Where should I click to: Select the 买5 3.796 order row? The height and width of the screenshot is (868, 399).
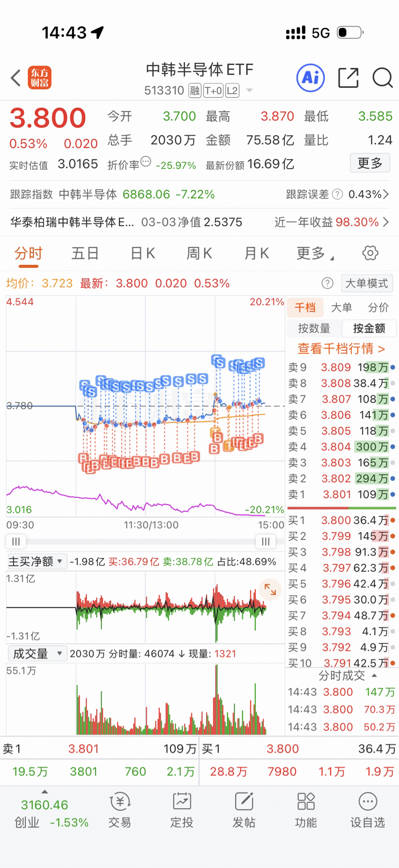click(x=342, y=584)
